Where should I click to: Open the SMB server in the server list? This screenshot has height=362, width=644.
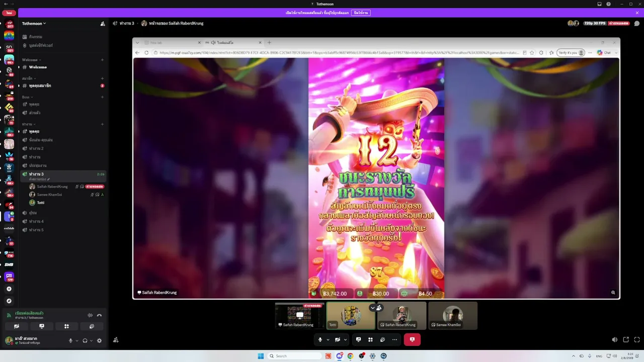[x=9, y=264]
